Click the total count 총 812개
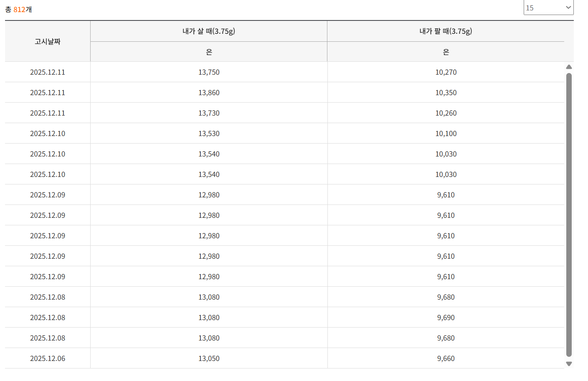588x381 pixels. tap(18, 9)
